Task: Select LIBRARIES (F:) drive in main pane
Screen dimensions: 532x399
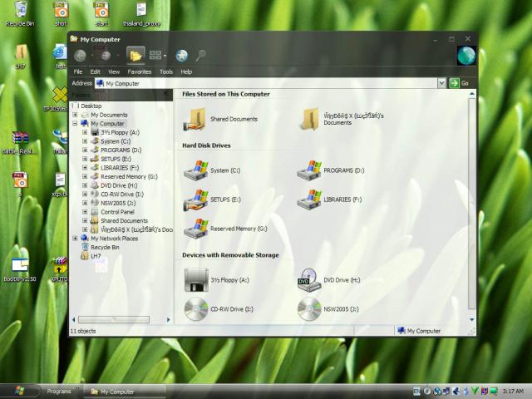Action: 308,199
